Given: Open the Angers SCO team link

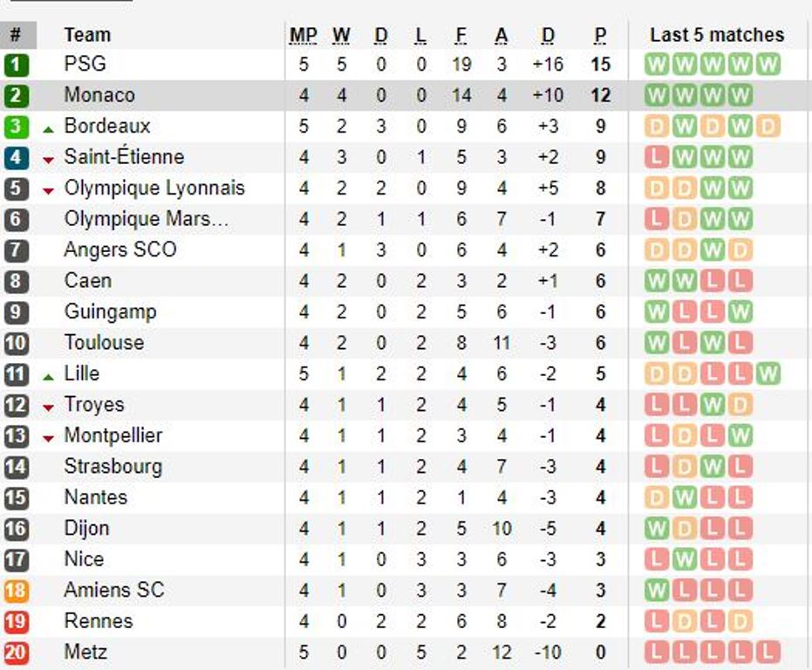Looking at the screenshot, I should tap(120, 250).
